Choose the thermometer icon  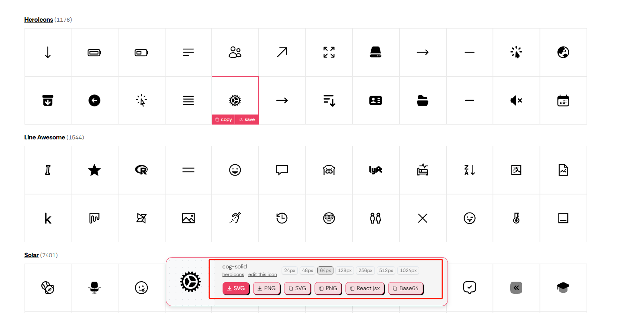pos(516,218)
